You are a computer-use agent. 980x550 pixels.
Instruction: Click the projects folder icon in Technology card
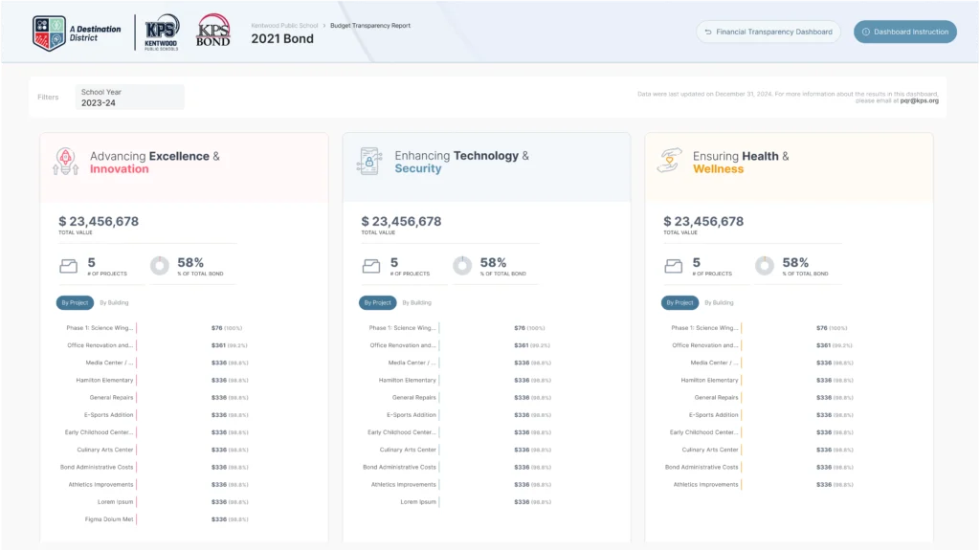point(370,266)
